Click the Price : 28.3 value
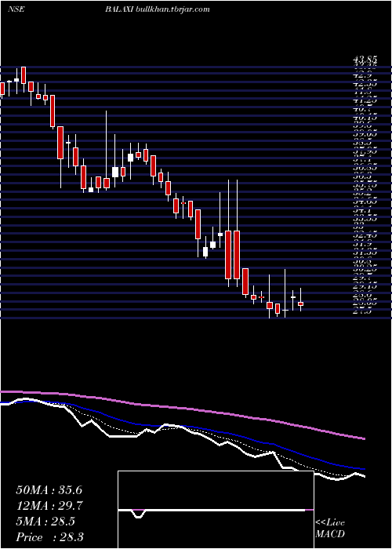 [x=49, y=537]
